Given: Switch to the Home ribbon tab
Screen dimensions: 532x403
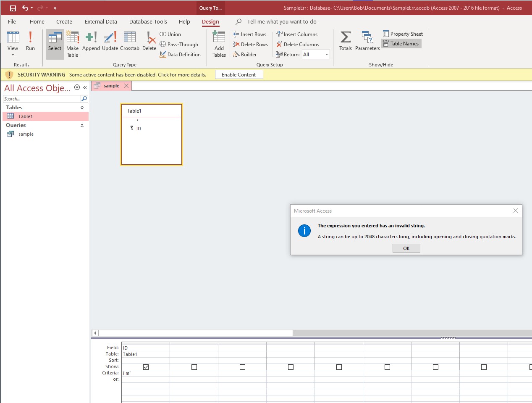Looking at the screenshot, I should tap(37, 22).
